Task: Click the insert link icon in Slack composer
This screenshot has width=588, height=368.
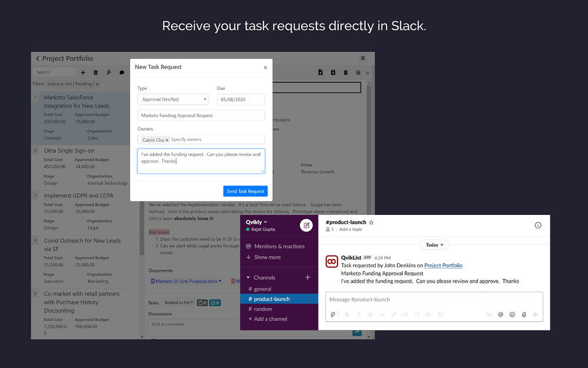Action: 393,314
